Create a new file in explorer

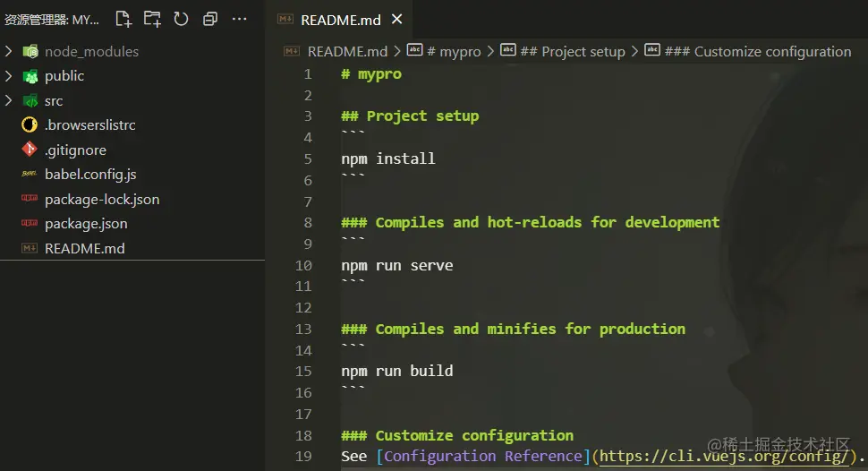coord(123,20)
